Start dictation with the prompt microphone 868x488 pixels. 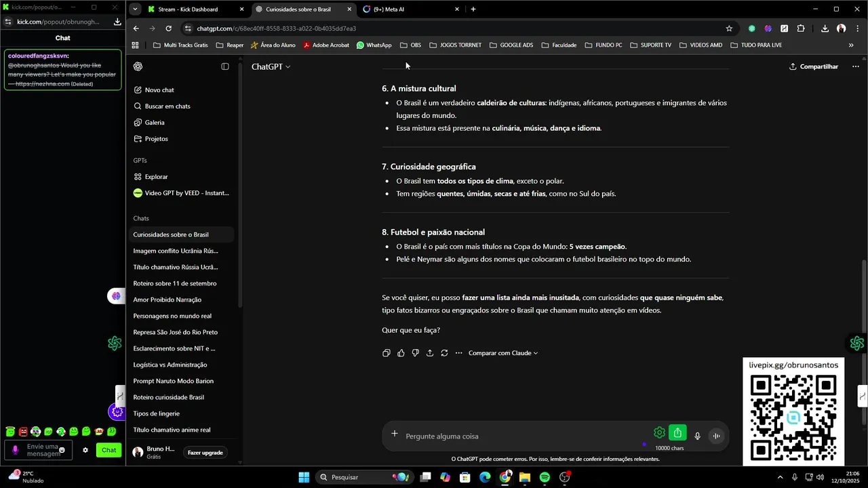697,436
